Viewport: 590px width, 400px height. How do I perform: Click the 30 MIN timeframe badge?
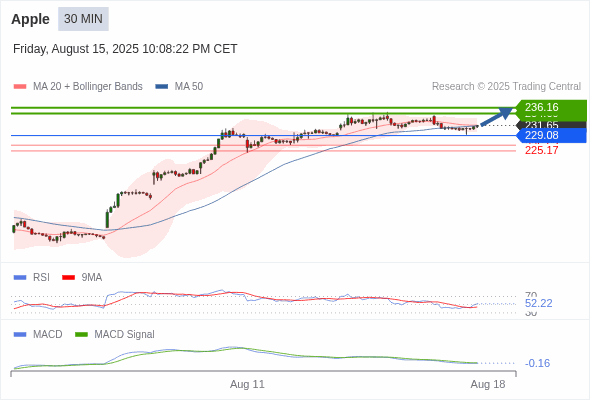click(x=83, y=19)
